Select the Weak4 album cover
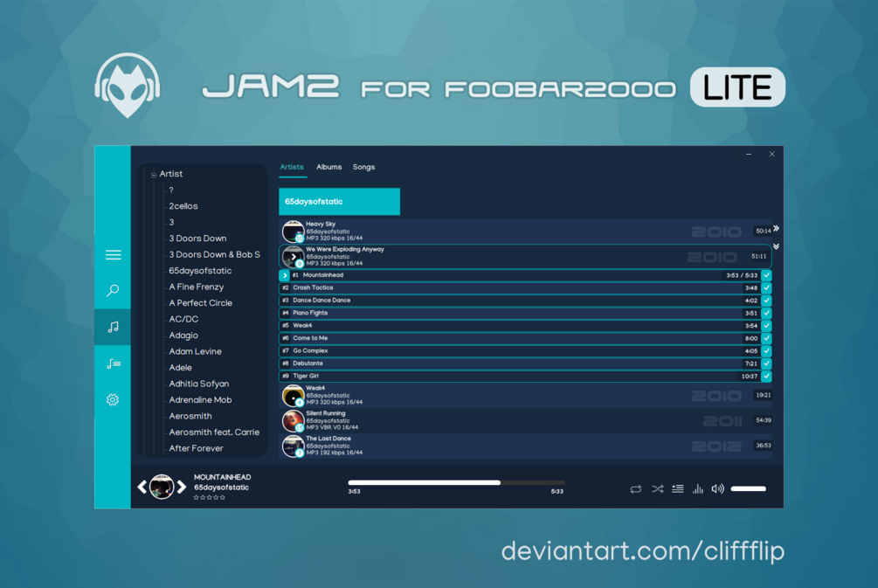The image size is (878, 588). (293, 396)
